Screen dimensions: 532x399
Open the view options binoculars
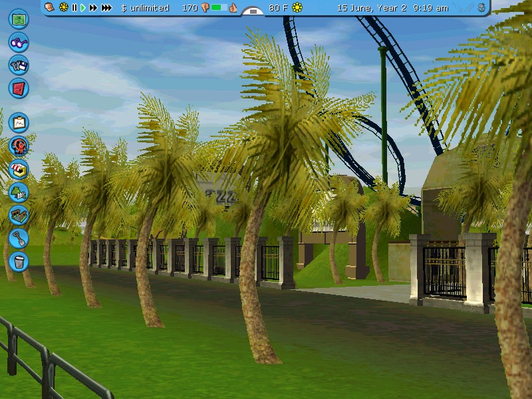[x=19, y=43]
